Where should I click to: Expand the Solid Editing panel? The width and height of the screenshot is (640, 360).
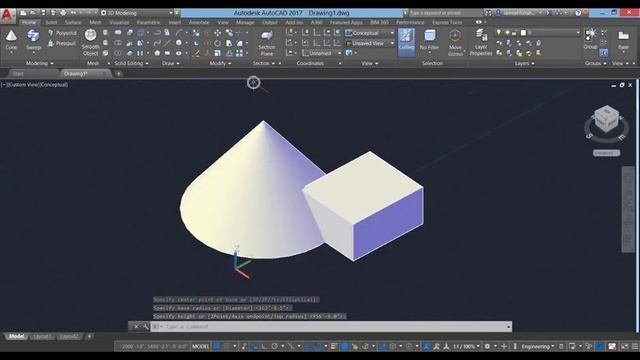point(131,63)
